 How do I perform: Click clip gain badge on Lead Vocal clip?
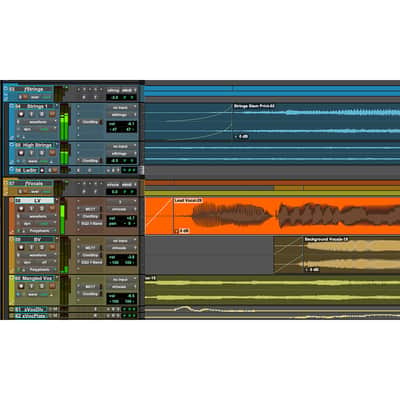[x=183, y=231]
